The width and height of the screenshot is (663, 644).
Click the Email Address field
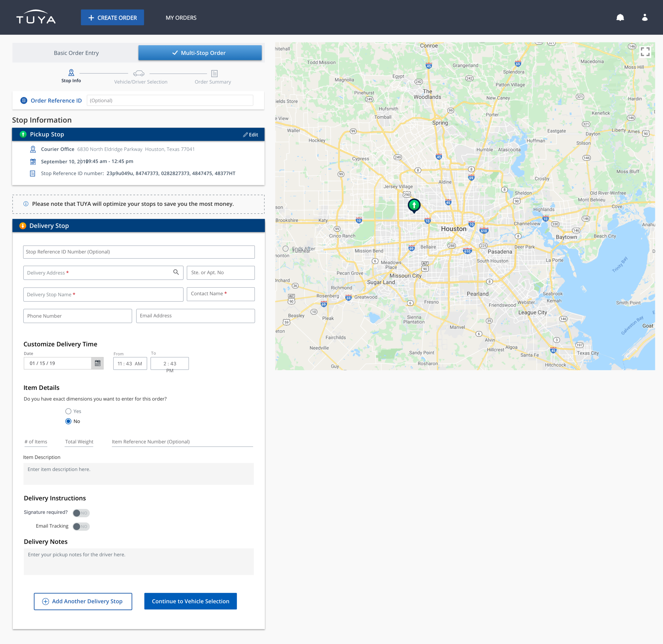[195, 316]
